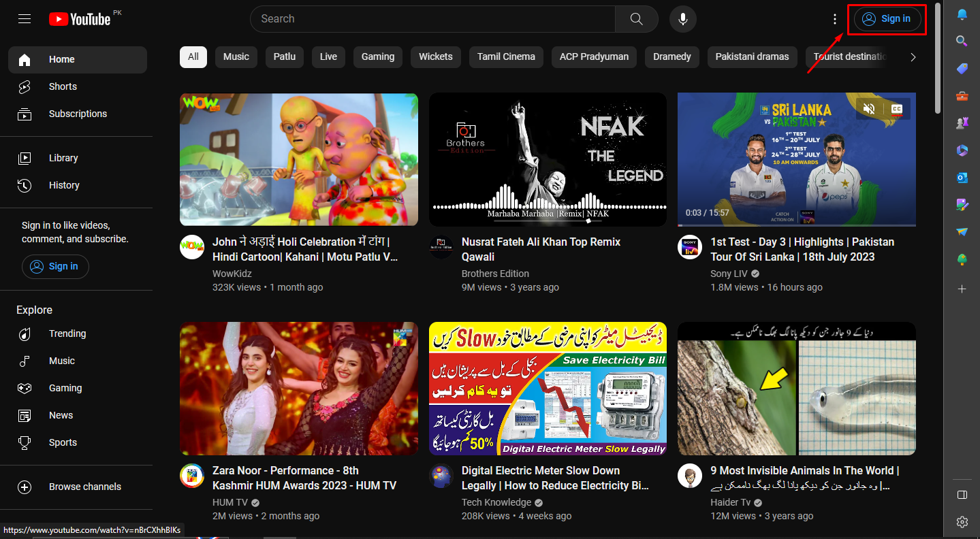980x539 pixels.
Task: Select the Patlu filter chip
Action: (285, 56)
